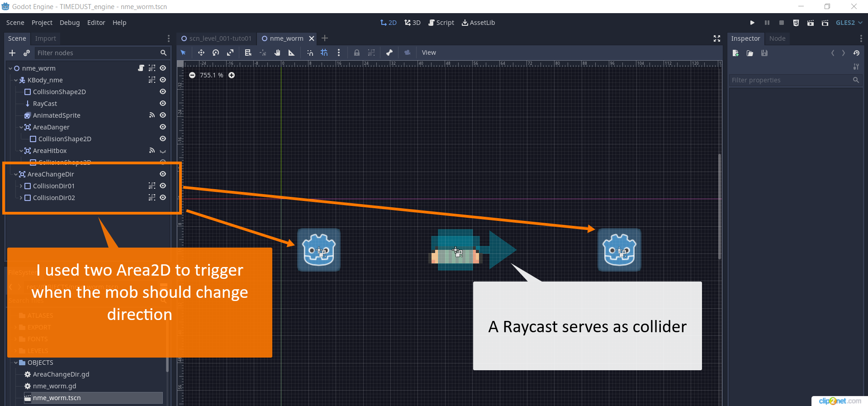Switch to scn_level_001-tuto01 scene tab
The width and height of the screenshot is (868, 406).
pos(216,38)
